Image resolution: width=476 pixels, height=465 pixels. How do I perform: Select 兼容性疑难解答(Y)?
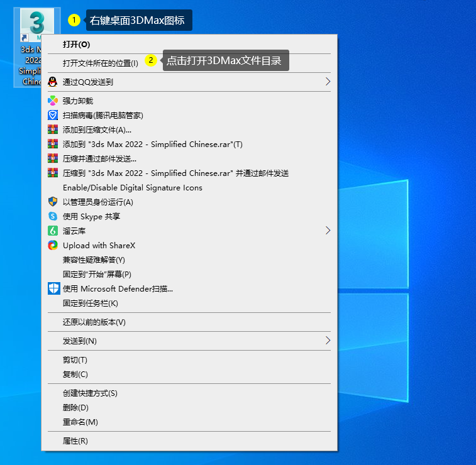tap(189, 260)
